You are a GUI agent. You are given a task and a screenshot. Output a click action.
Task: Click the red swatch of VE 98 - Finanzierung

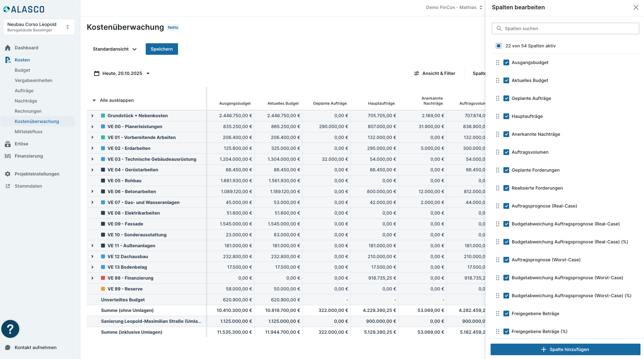click(x=103, y=278)
